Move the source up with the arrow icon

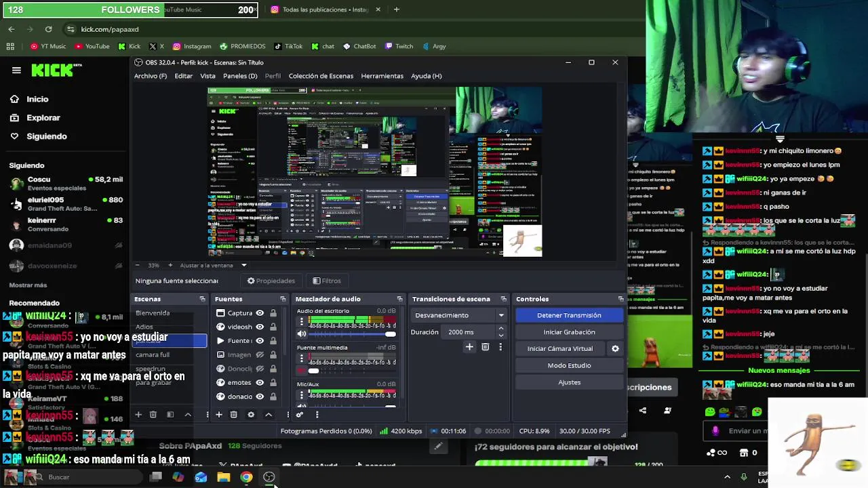coord(269,415)
